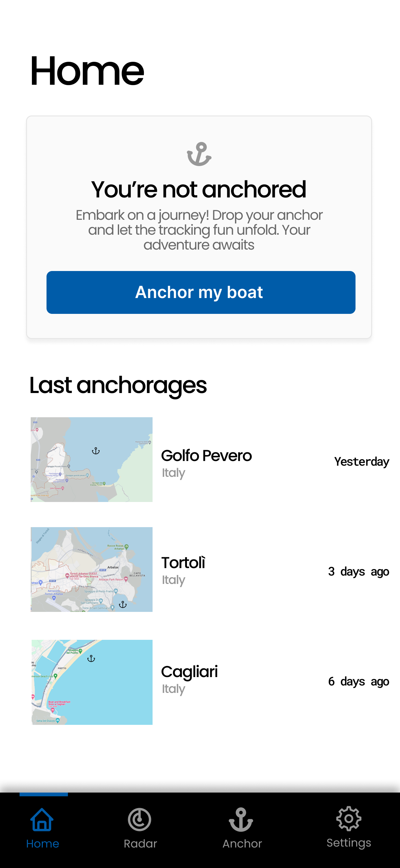This screenshot has width=400, height=868.
Task: Click the 3 days ago timestamp
Action: pyautogui.click(x=358, y=572)
